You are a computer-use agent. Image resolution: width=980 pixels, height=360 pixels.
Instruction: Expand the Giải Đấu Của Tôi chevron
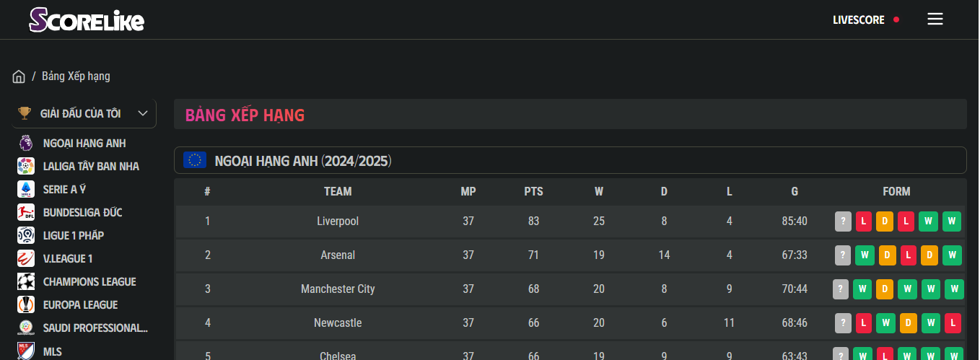pyautogui.click(x=142, y=113)
